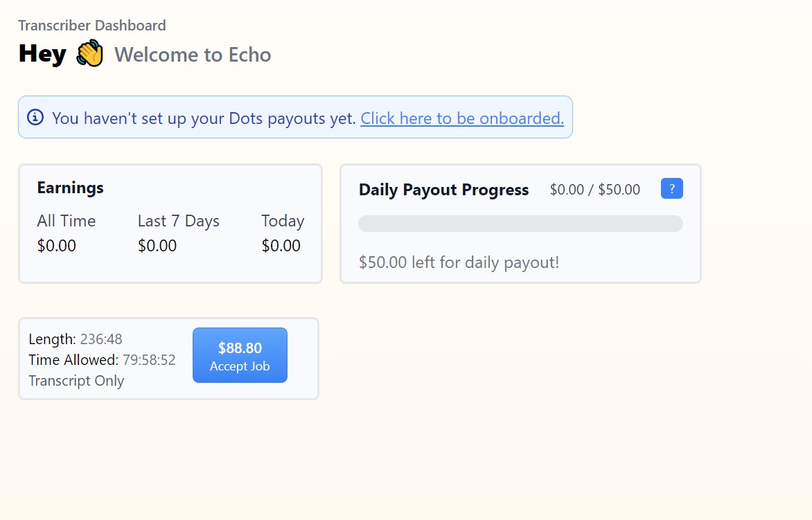Image resolution: width=812 pixels, height=520 pixels.
Task: Select the All Time earnings amount
Action: coord(56,245)
